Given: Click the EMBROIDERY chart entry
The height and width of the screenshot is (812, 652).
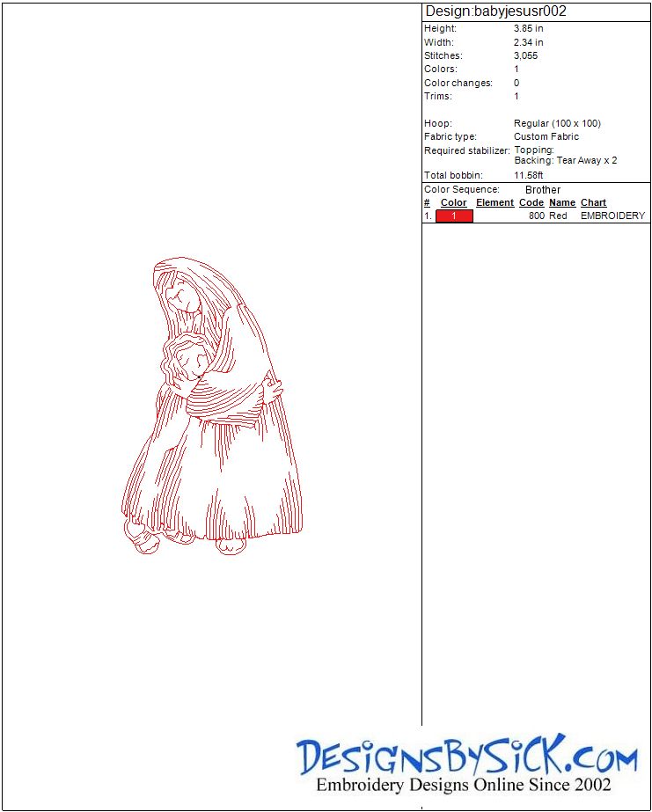Looking at the screenshot, I should (612, 216).
